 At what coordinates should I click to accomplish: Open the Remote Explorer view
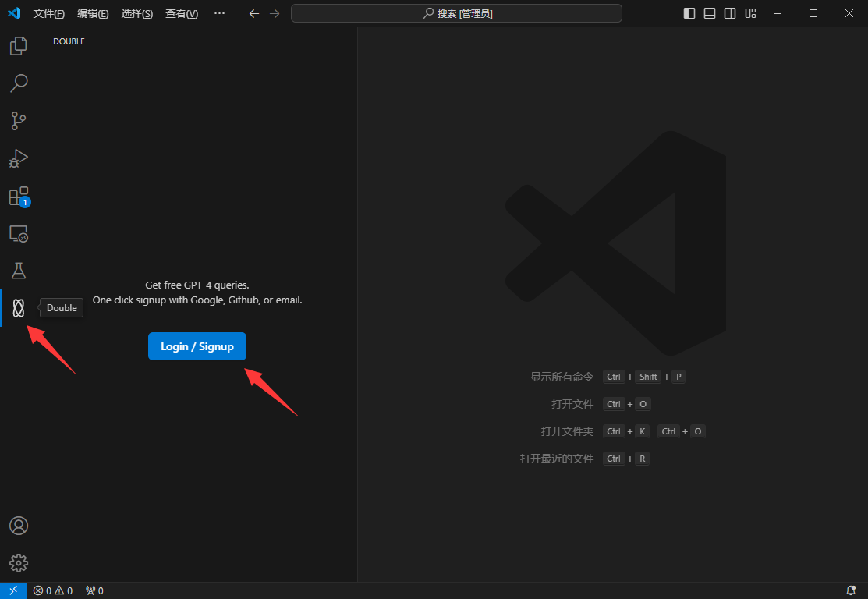pyautogui.click(x=18, y=234)
